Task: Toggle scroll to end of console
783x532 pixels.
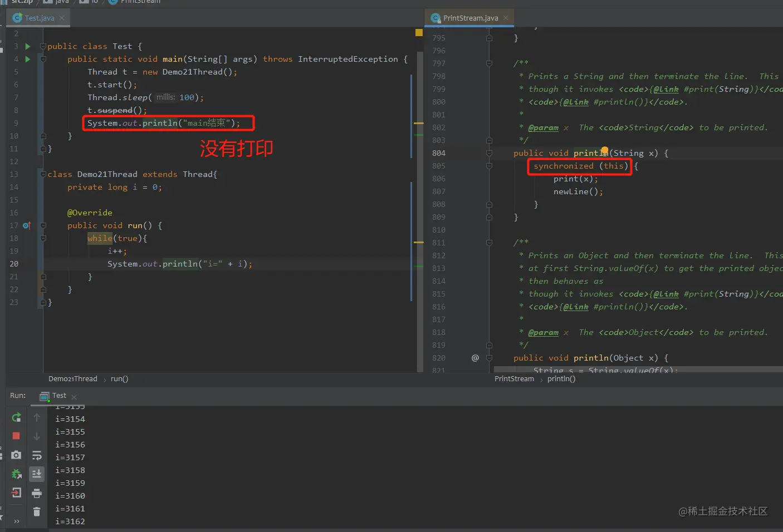Action: click(37, 474)
